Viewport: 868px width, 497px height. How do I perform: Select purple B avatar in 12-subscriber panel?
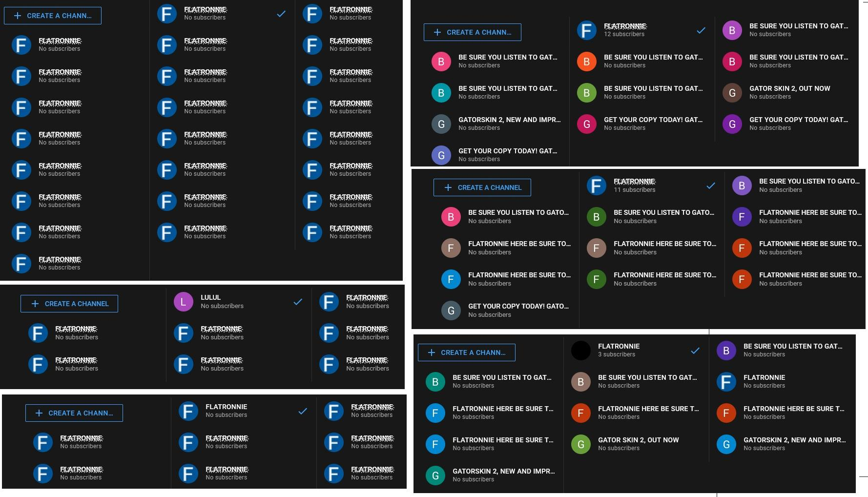pyautogui.click(x=732, y=30)
